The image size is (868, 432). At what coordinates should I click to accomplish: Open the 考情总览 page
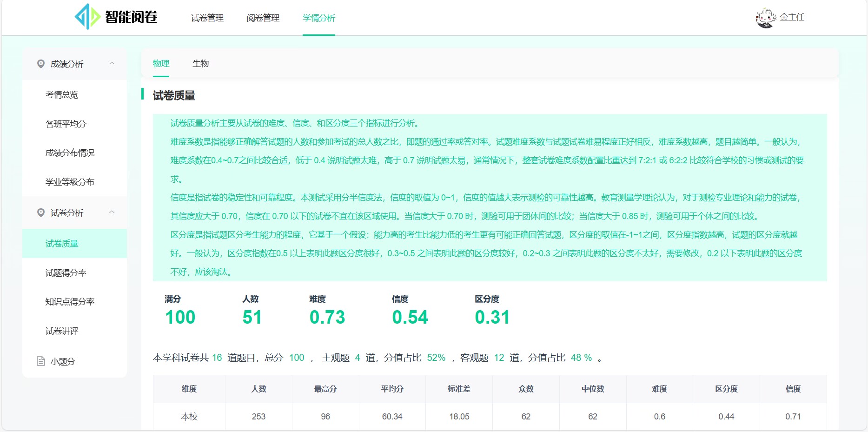coord(62,95)
